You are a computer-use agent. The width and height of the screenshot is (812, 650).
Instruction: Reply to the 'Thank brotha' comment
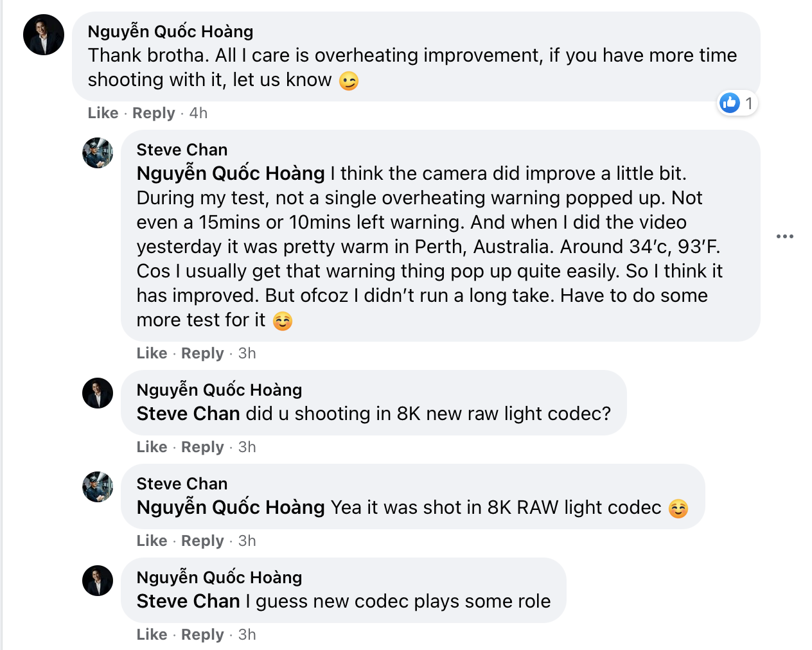pos(154,113)
